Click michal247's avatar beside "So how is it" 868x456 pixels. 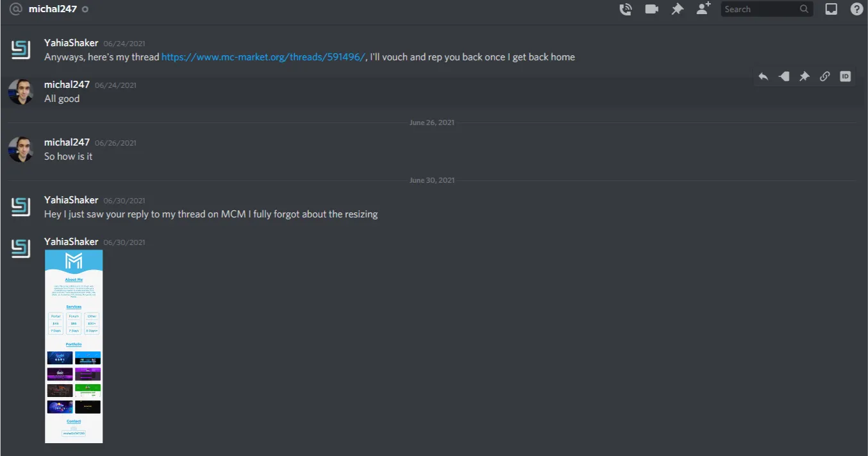[21, 149]
